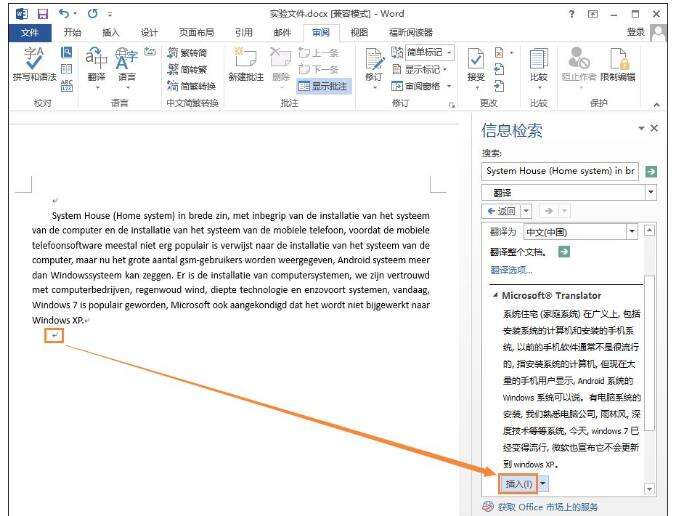Switch to the 设计 tab
682x516 pixels.
pyautogui.click(x=149, y=32)
